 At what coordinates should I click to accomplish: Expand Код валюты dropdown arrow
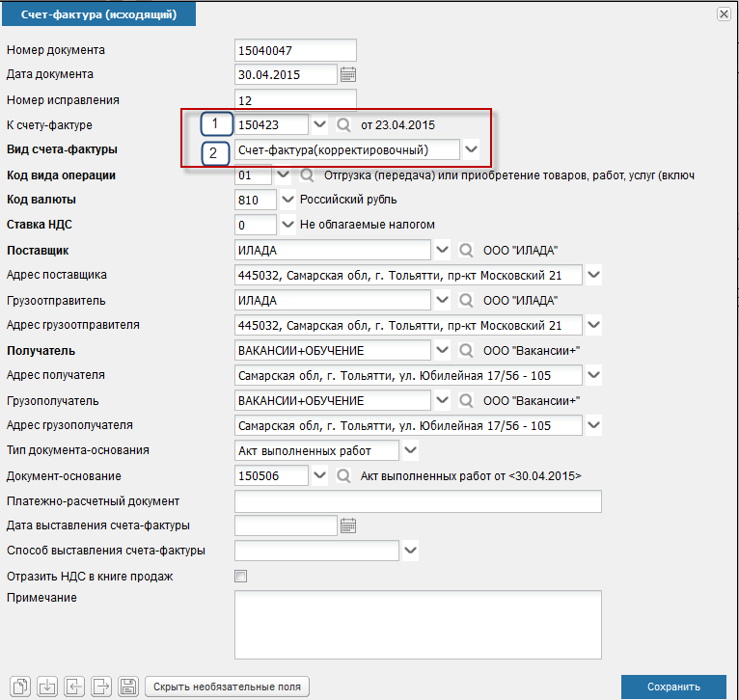tap(287, 200)
